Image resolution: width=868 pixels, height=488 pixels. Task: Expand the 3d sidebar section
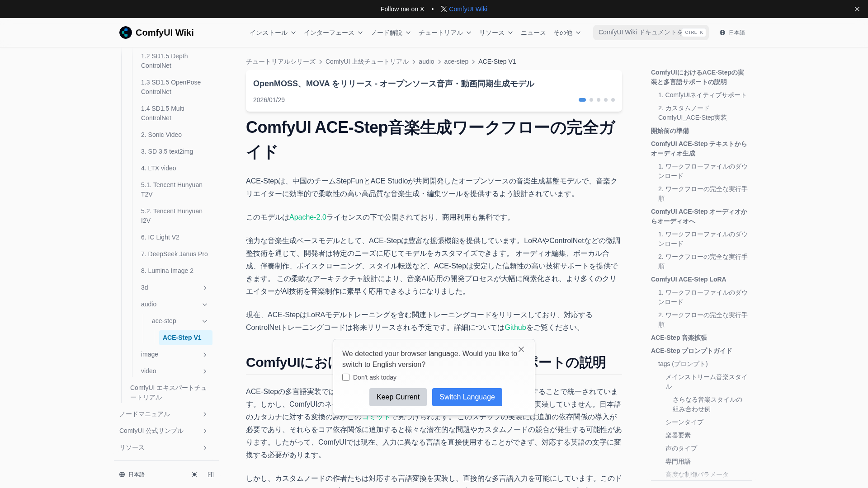coord(204,288)
